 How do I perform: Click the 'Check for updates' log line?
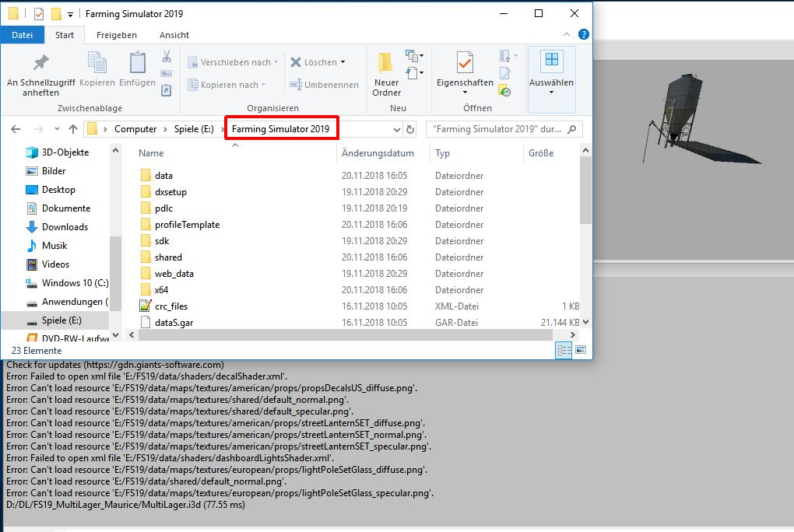coord(115,365)
